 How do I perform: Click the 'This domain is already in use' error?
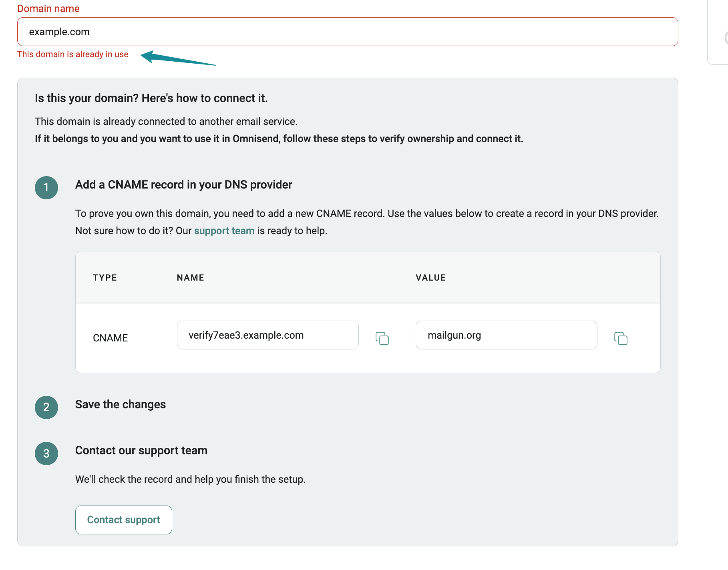pyautogui.click(x=73, y=54)
